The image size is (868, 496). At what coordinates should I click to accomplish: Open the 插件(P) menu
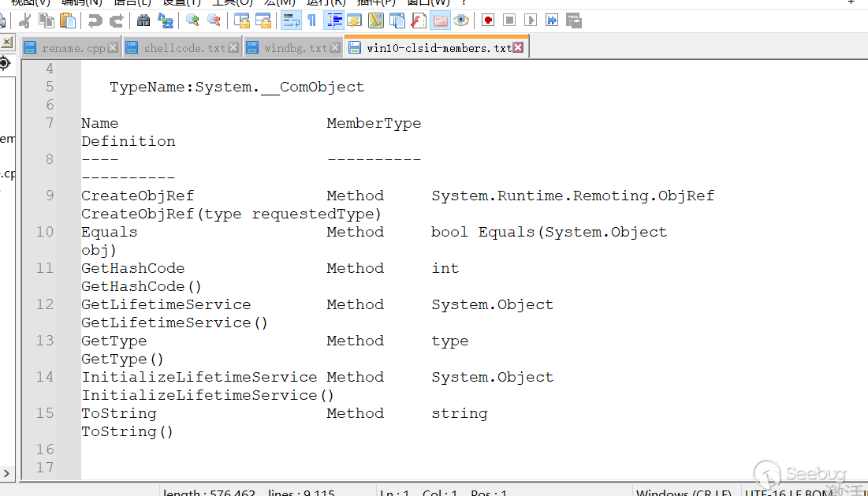[x=376, y=3]
